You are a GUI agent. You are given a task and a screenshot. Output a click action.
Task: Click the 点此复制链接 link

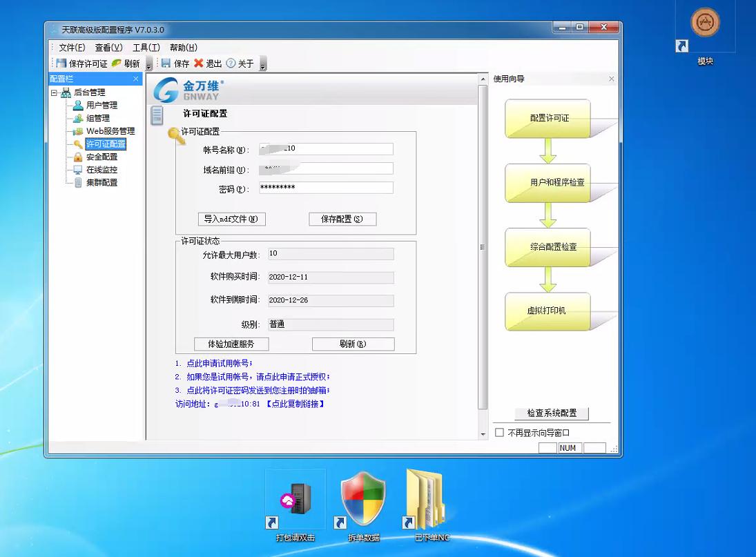click(297, 403)
